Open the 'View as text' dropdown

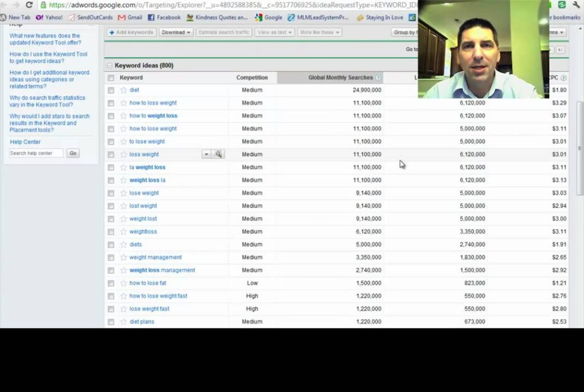pos(274,32)
